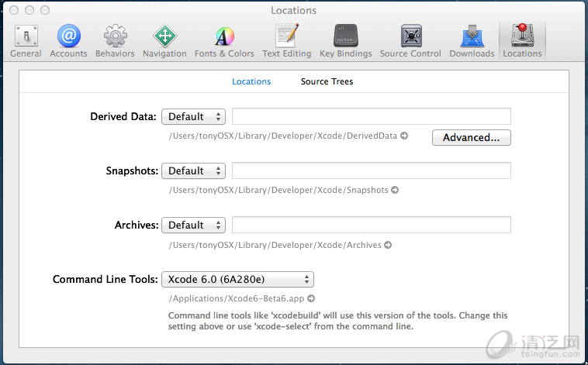Viewport: 588px width, 365px height.
Task: Open the Command Line Tools dropdown
Action: point(237,280)
